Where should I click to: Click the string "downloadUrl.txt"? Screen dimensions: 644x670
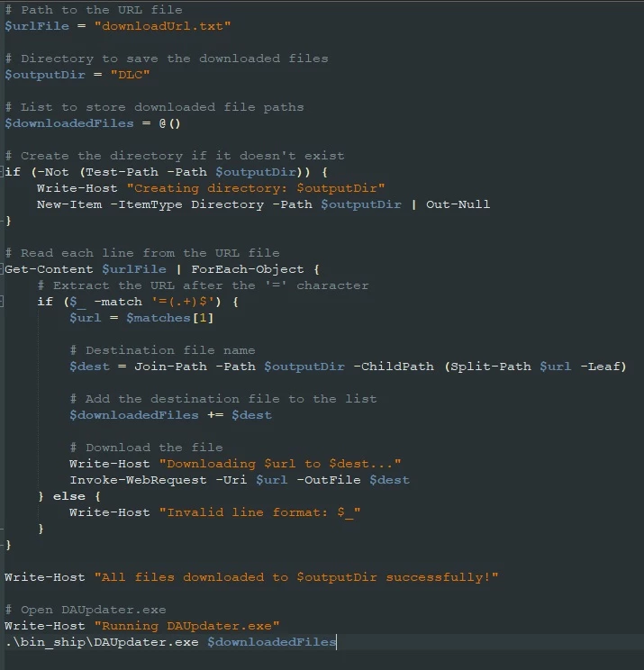tap(162, 26)
